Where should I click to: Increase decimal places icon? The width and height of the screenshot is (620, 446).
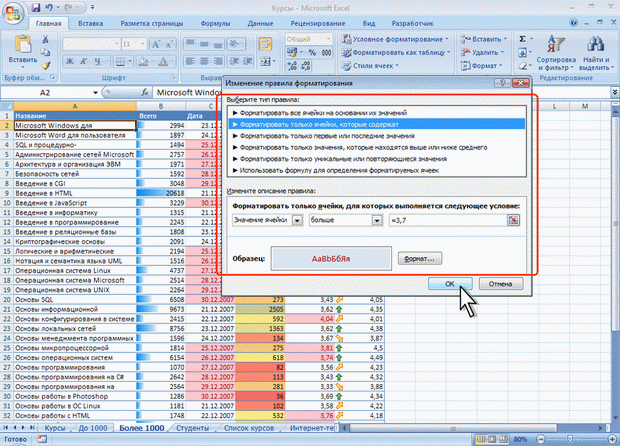tap(292, 66)
